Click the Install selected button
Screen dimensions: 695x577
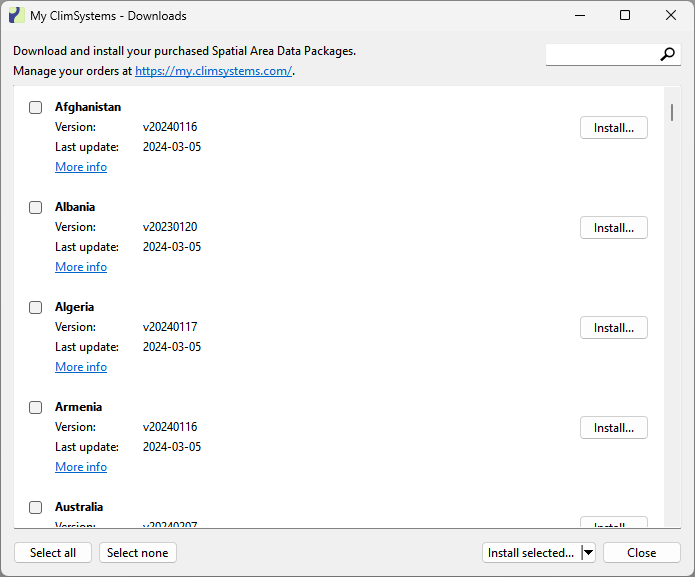pyautogui.click(x=531, y=553)
